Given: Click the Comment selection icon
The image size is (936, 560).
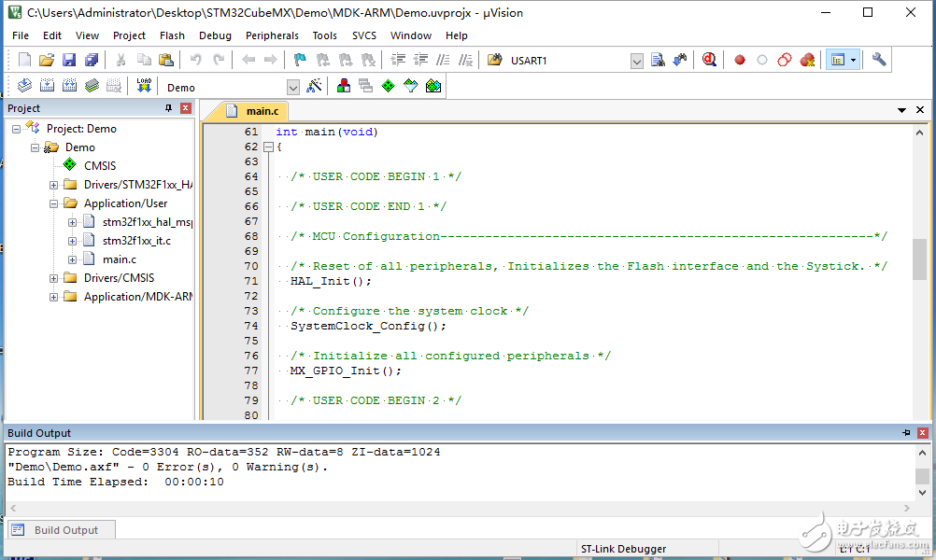Looking at the screenshot, I should 443,60.
